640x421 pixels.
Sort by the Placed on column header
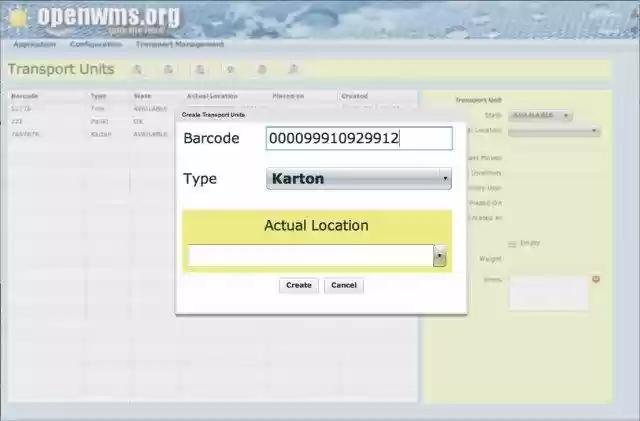click(288, 96)
